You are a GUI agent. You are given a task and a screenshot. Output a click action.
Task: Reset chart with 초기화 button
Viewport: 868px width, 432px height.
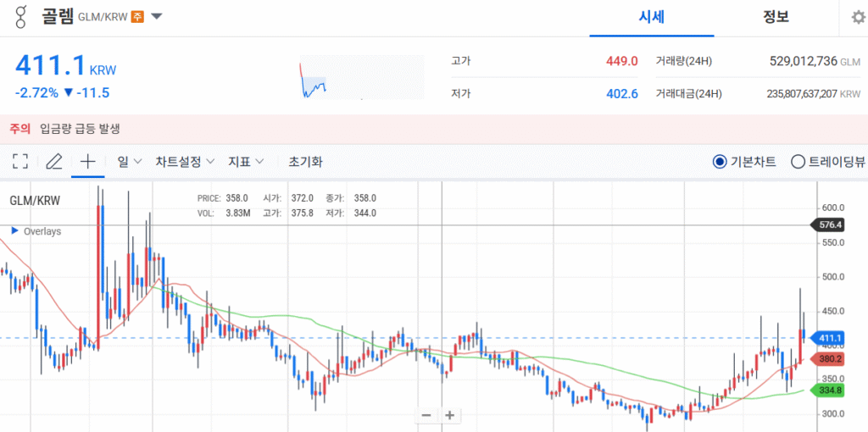point(305,161)
